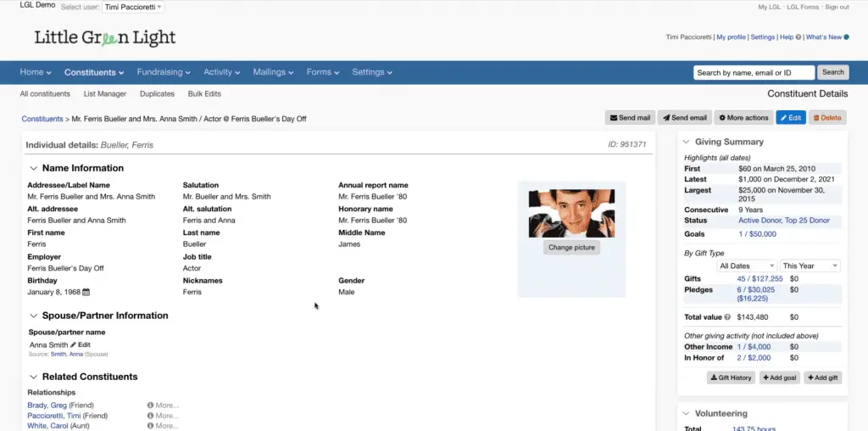Collapse the Name Information section

34,168
